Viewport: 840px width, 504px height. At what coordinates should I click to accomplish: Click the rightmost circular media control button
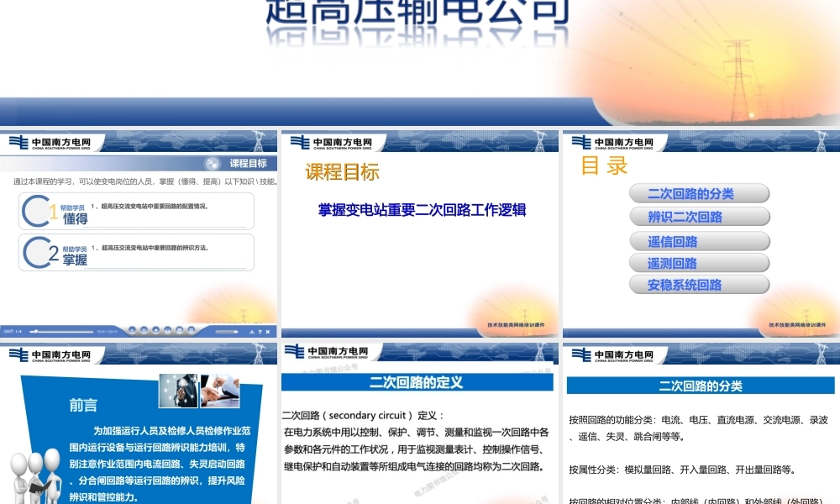[x=191, y=331]
